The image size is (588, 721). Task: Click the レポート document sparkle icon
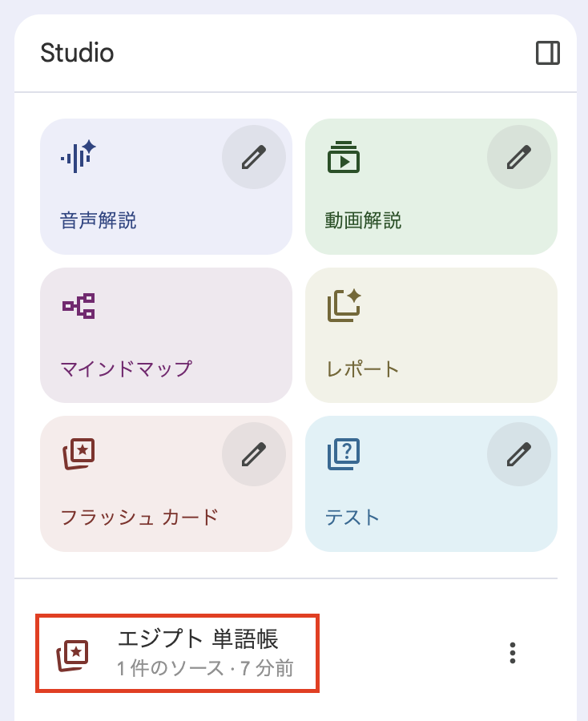tap(344, 306)
